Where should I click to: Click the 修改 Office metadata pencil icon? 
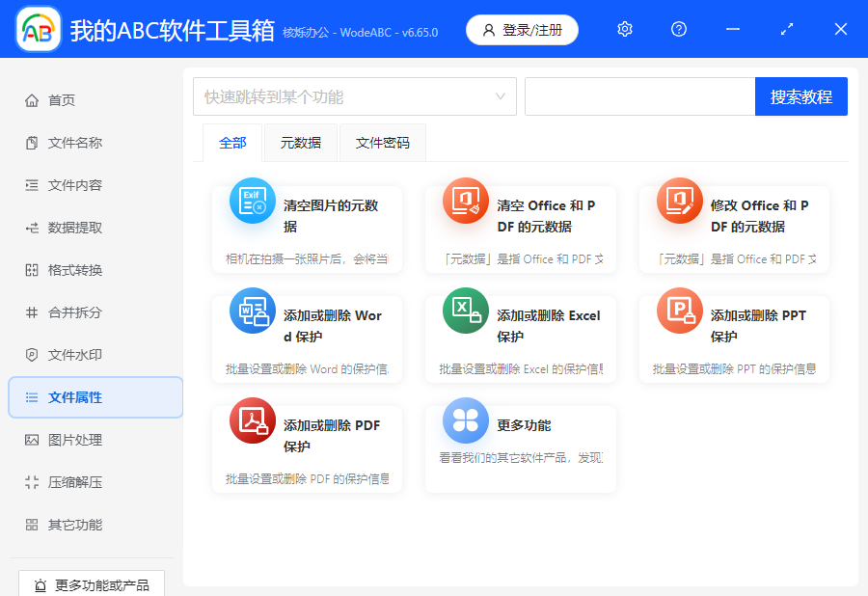[680, 201]
